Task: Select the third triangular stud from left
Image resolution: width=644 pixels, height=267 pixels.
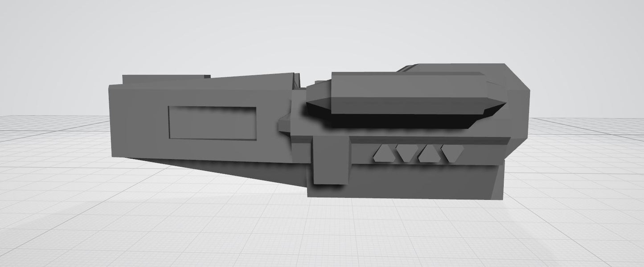Action: [428, 155]
